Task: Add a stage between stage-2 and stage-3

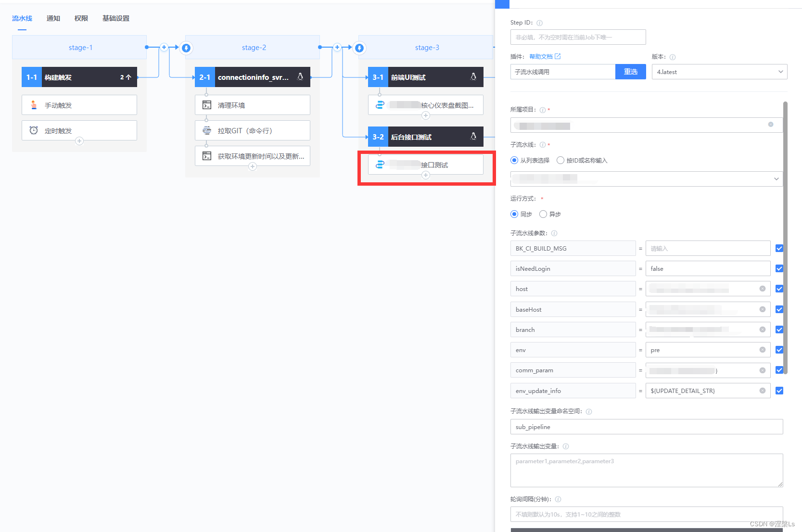Action: [337, 47]
